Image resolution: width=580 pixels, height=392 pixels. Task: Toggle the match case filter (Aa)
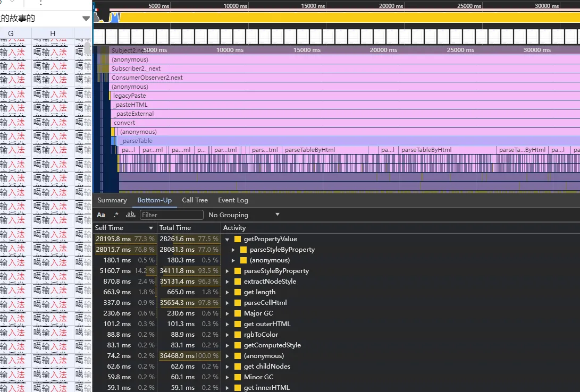point(101,215)
